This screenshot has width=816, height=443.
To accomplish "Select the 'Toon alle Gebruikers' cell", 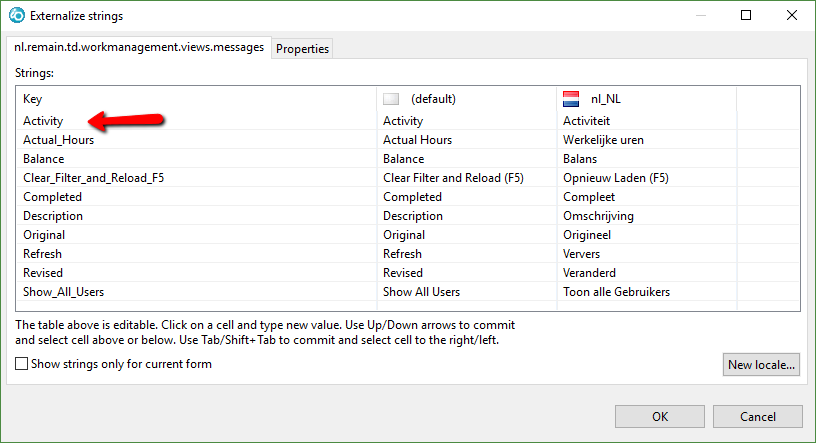I will coord(616,292).
